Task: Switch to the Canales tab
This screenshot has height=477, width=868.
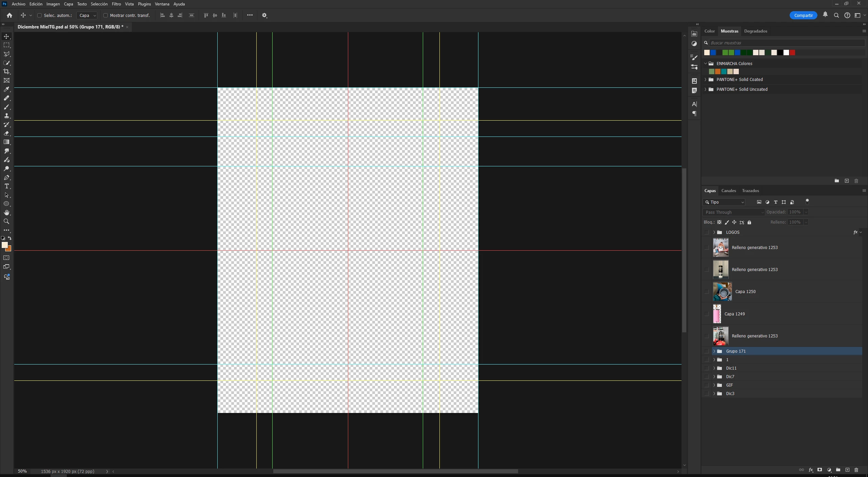Action: (728, 191)
